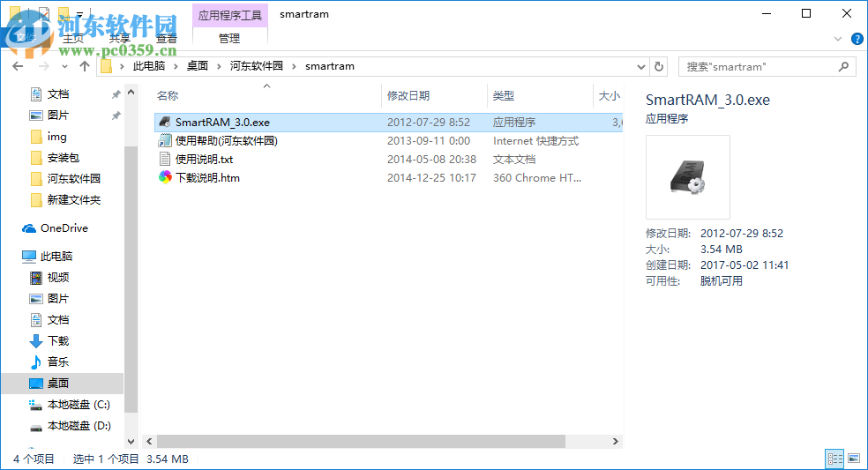Click the SmartRAM preview thumbnail in details pane
Screen dimensions: 868x470
687,177
